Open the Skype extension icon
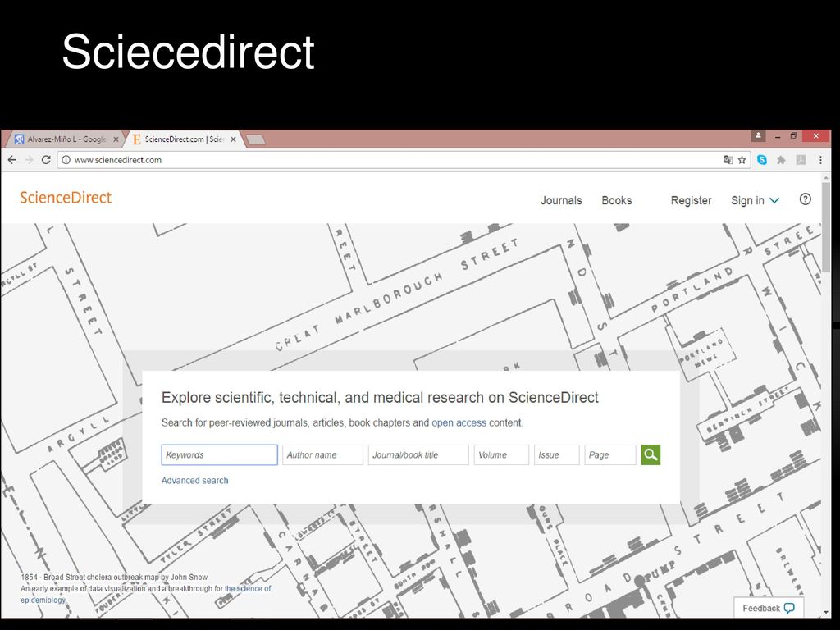840x630 pixels. click(x=762, y=160)
